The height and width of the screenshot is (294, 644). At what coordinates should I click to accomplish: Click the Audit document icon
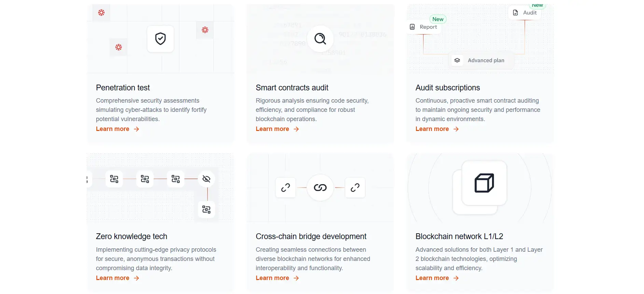tap(516, 13)
